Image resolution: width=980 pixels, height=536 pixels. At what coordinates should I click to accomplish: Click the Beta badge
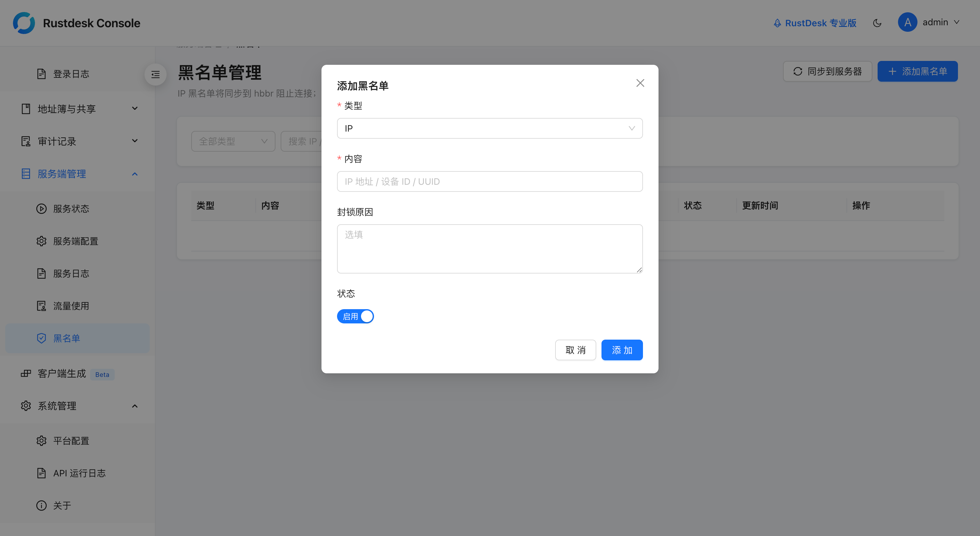coord(102,375)
